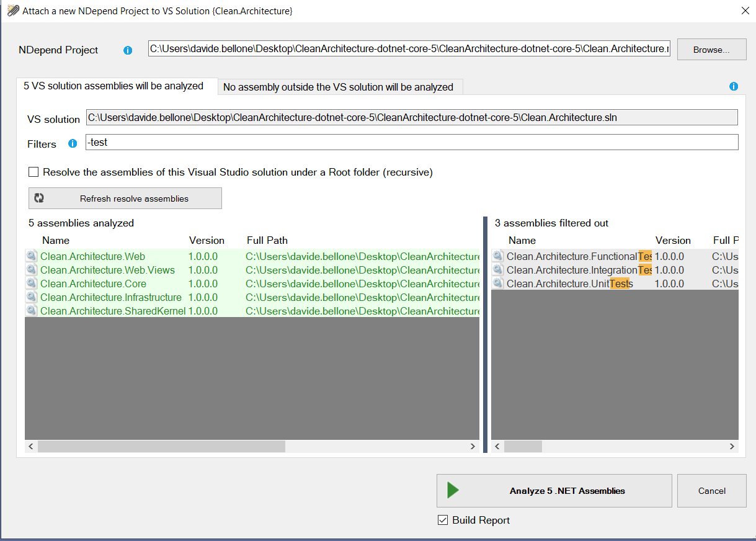Click the left scroll arrow of the analyzed assemblies list
Image resolution: width=756 pixels, height=541 pixels.
coord(31,446)
